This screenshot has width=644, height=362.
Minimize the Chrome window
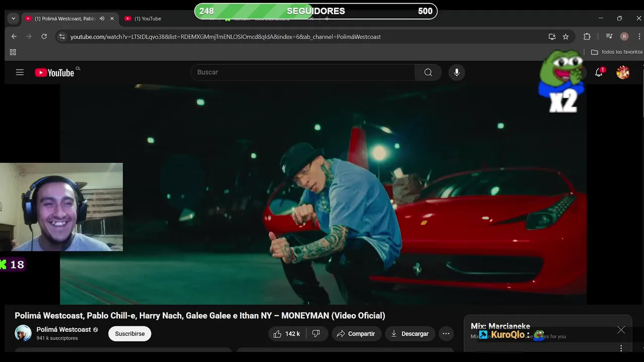click(x=601, y=19)
